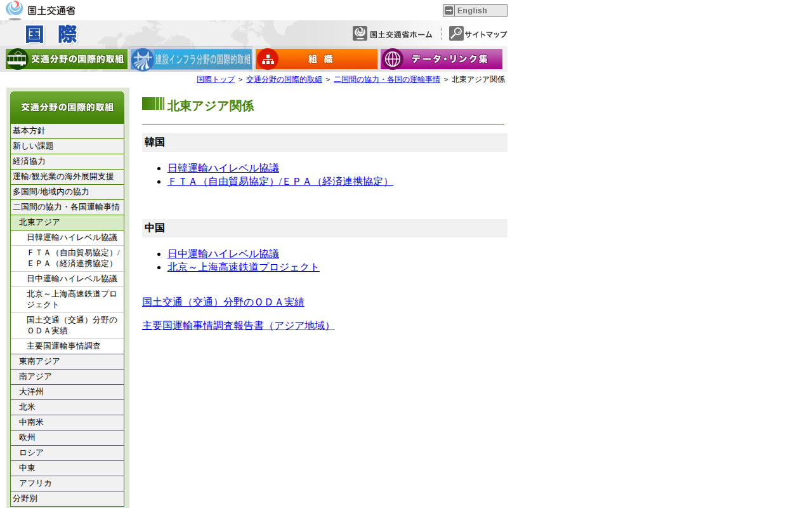Select 分野別 in the sidebar

pyautogui.click(x=67, y=498)
